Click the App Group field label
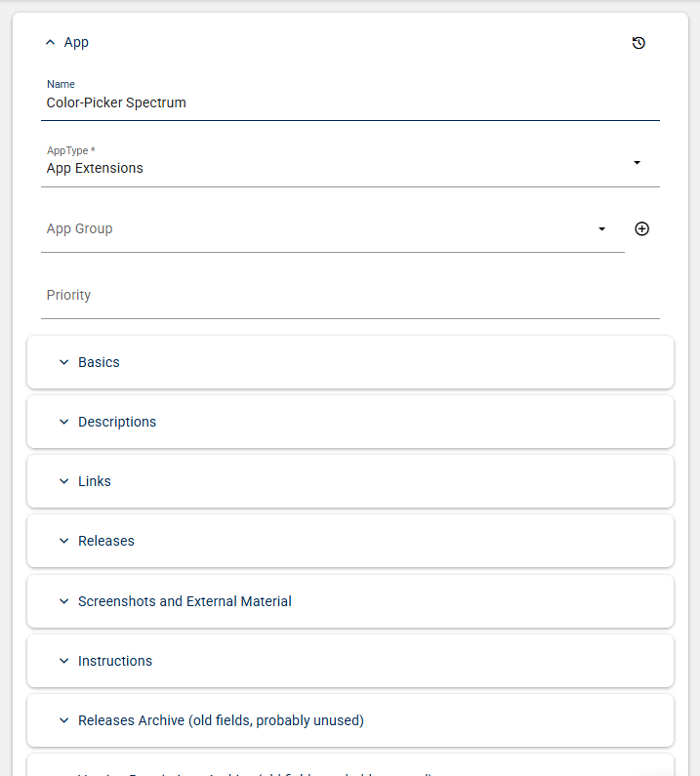 [x=80, y=228]
